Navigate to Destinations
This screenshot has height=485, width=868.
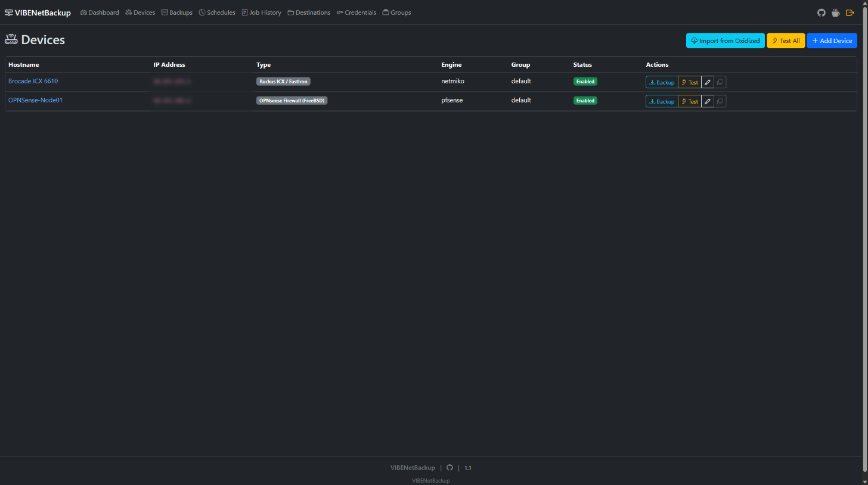(309, 13)
